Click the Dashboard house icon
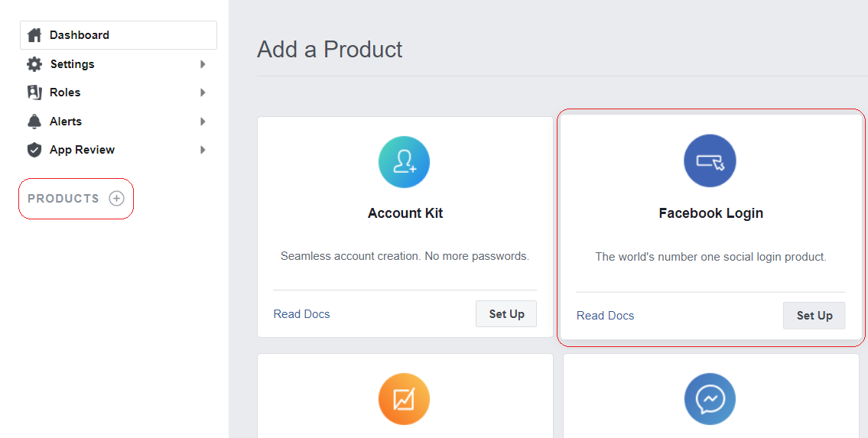 pyautogui.click(x=34, y=35)
